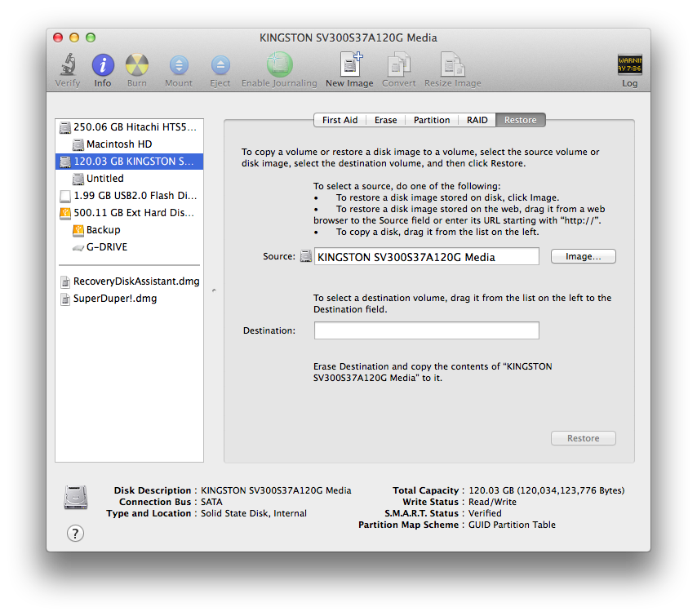Image resolution: width=697 pixels, height=616 pixels.
Task: Switch to the RAID tab
Action: (477, 120)
